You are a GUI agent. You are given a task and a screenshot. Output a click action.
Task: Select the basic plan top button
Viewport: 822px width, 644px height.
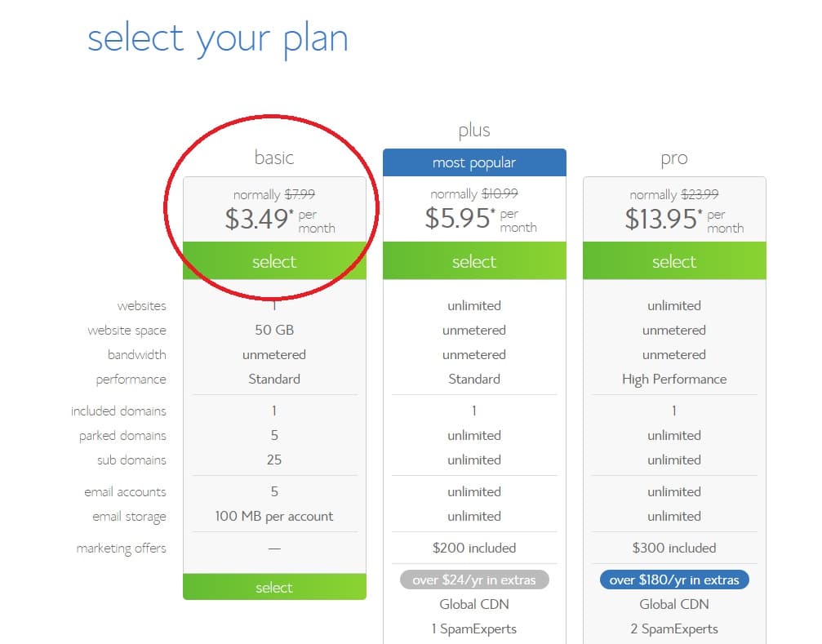pos(274,260)
